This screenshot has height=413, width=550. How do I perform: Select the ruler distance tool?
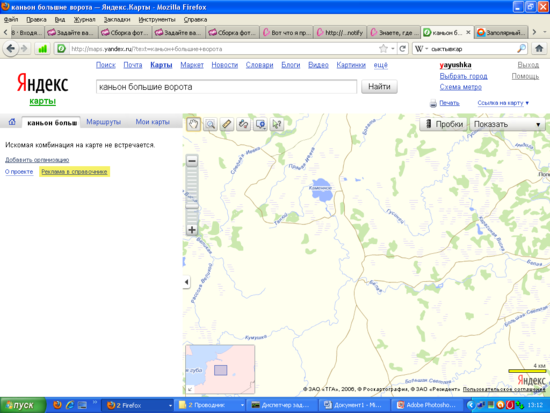tap(227, 124)
